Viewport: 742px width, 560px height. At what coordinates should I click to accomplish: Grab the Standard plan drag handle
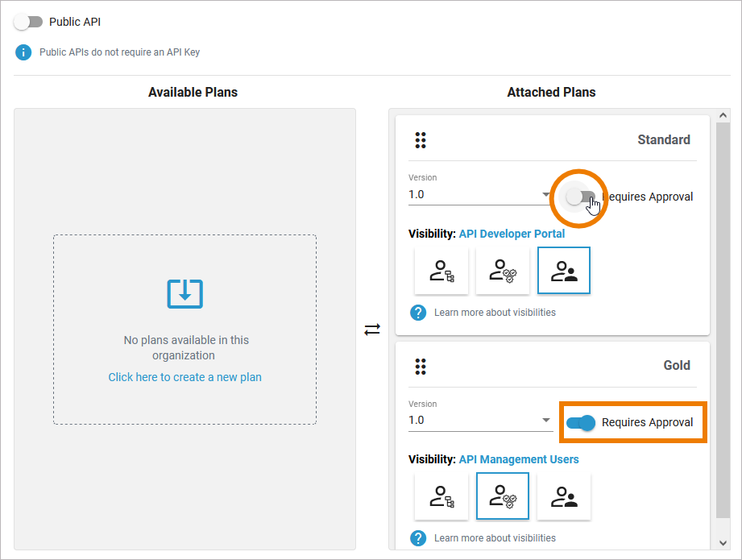point(420,140)
